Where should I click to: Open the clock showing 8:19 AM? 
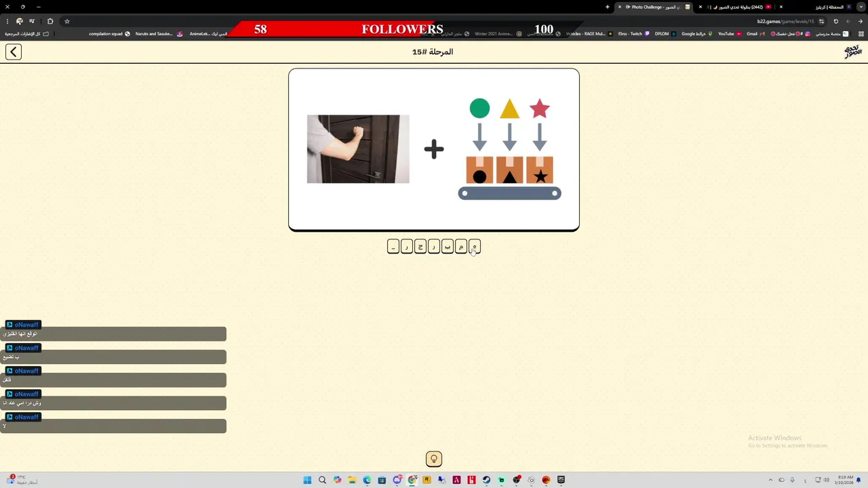pos(845,480)
